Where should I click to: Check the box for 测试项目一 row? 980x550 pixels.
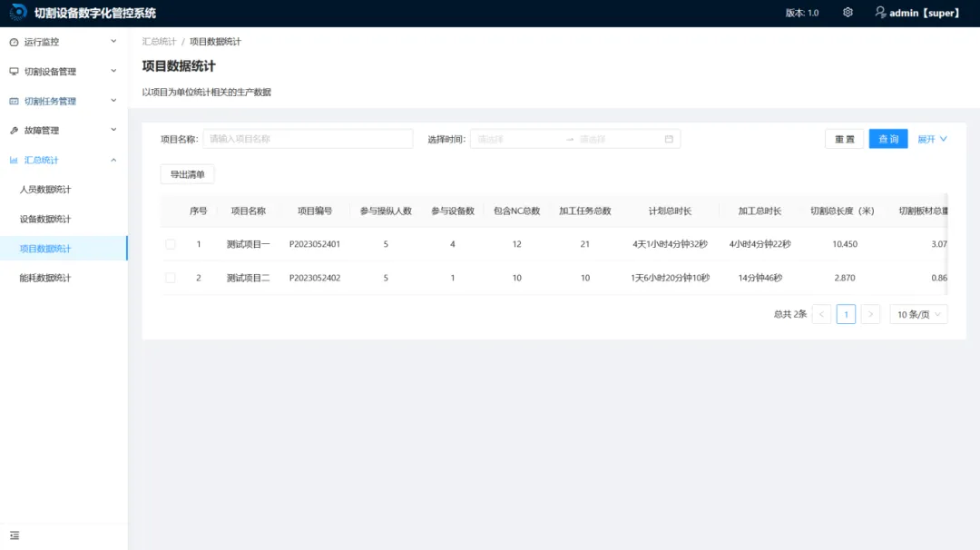pos(170,244)
